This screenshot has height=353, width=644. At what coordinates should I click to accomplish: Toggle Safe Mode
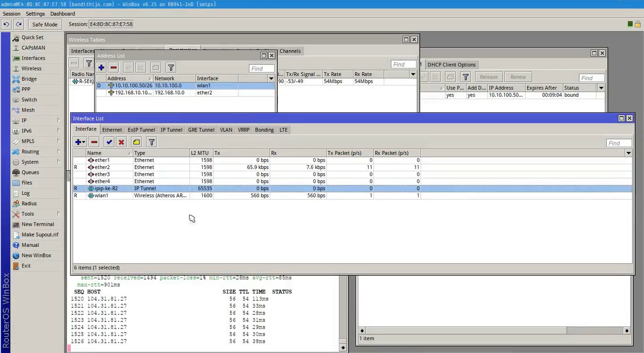tap(45, 24)
